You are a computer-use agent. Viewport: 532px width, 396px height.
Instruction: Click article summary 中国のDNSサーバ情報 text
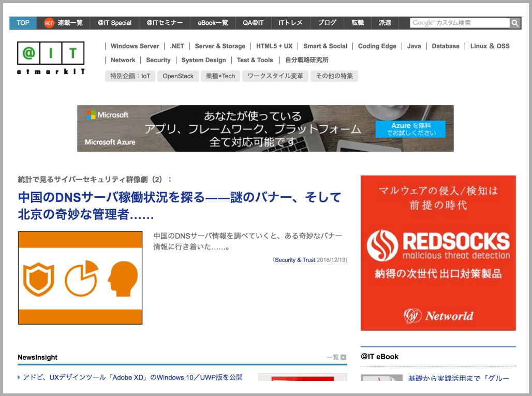[x=248, y=241]
